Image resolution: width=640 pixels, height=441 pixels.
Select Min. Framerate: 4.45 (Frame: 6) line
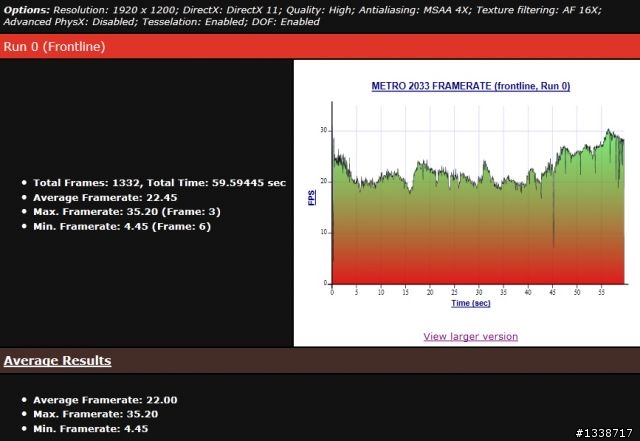[x=122, y=226]
